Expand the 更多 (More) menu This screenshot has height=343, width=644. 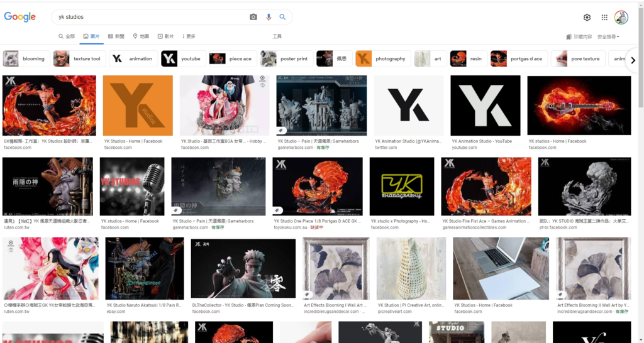click(x=189, y=36)
